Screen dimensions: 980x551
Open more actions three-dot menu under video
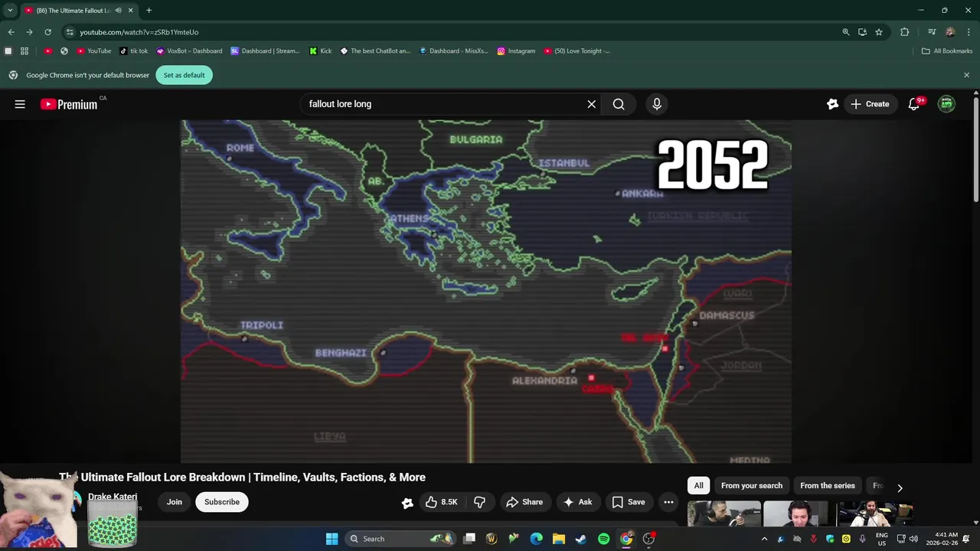click(668, 502)
